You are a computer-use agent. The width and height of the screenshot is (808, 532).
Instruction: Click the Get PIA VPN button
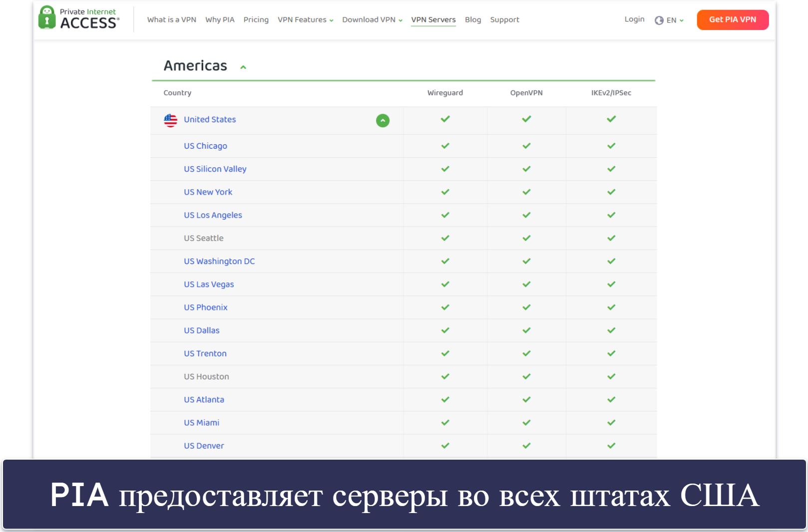733,19
